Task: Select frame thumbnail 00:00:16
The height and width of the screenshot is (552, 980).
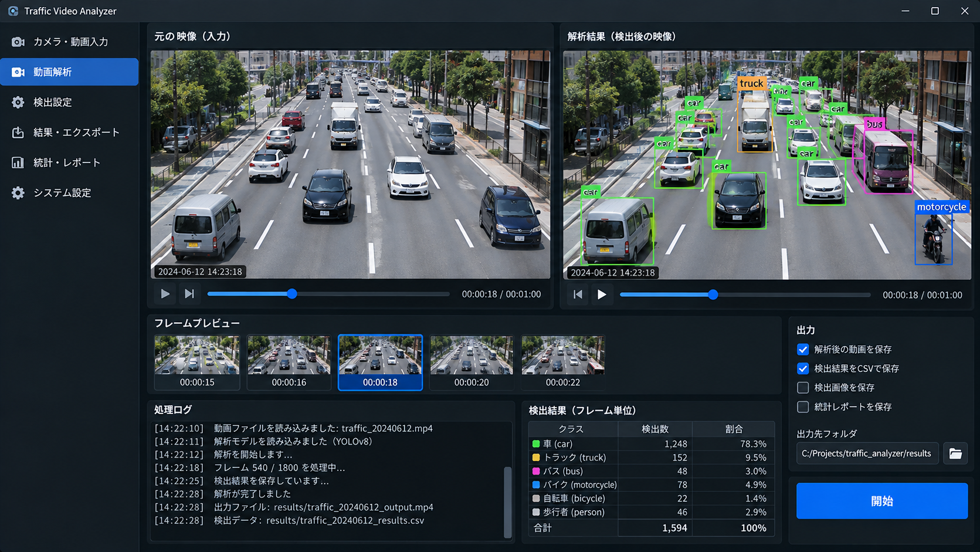Action: pyautogui.click(x=289, y=363)
